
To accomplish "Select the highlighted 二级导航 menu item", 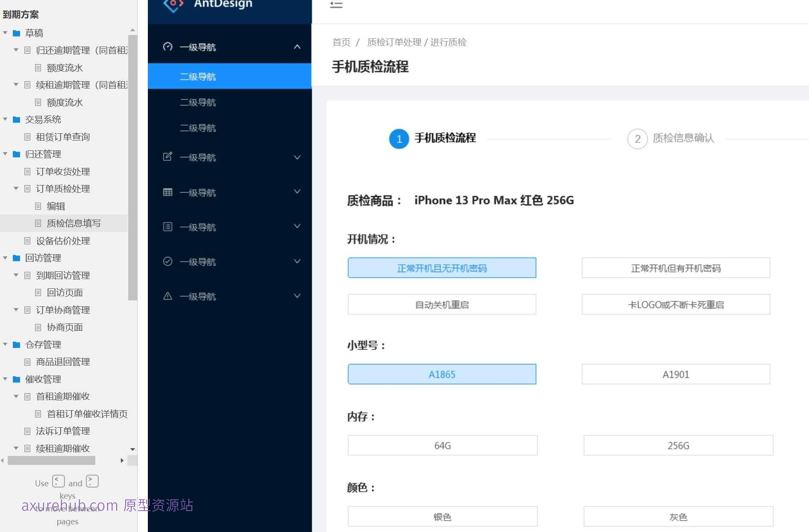I will coord(198,76).
